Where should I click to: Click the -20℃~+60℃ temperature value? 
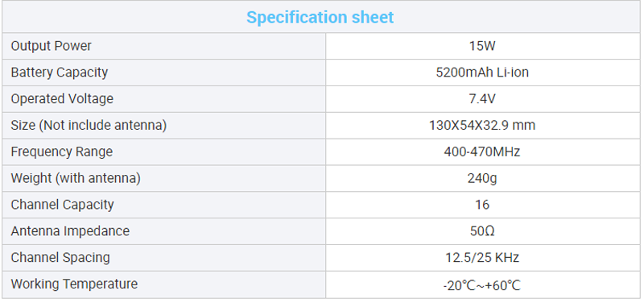(x=482, y=285)
